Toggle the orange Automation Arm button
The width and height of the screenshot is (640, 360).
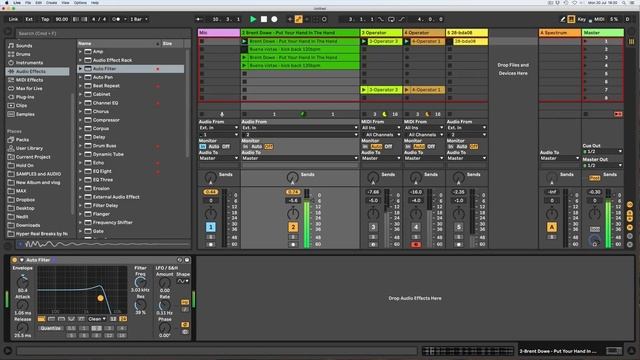tap(298, 19)
